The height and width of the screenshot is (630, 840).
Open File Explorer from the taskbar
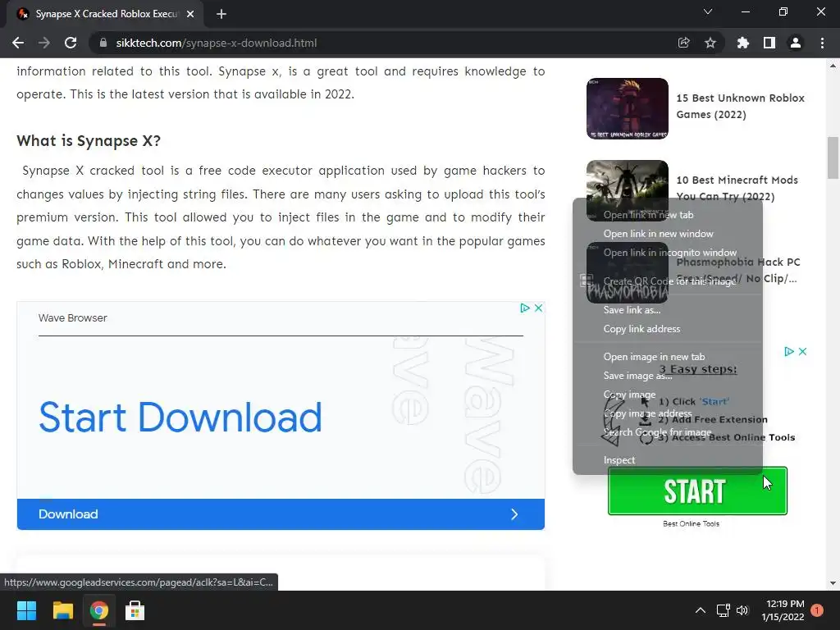[x=62, y=610]
